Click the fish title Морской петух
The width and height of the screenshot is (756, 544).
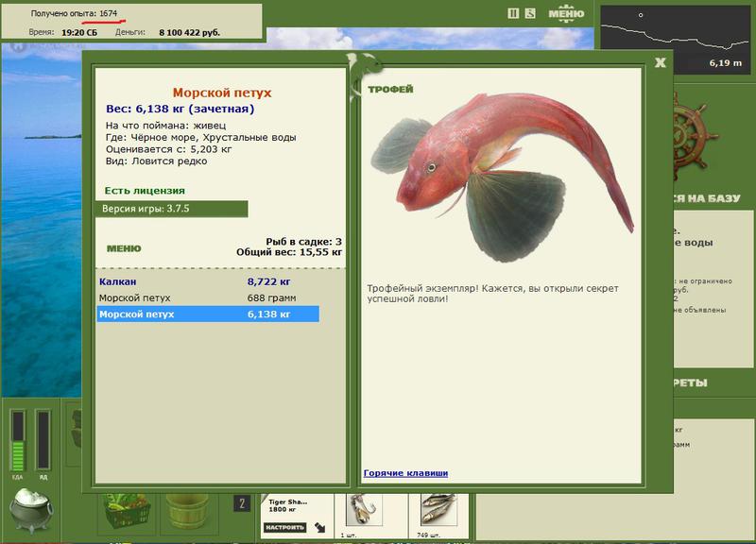point(222,93)
